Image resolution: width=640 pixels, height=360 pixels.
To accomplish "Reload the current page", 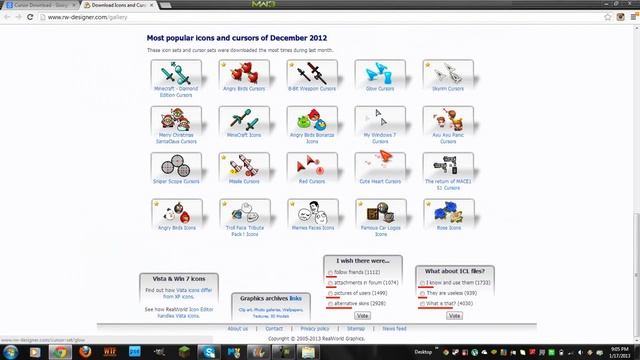I will (30, 17).
